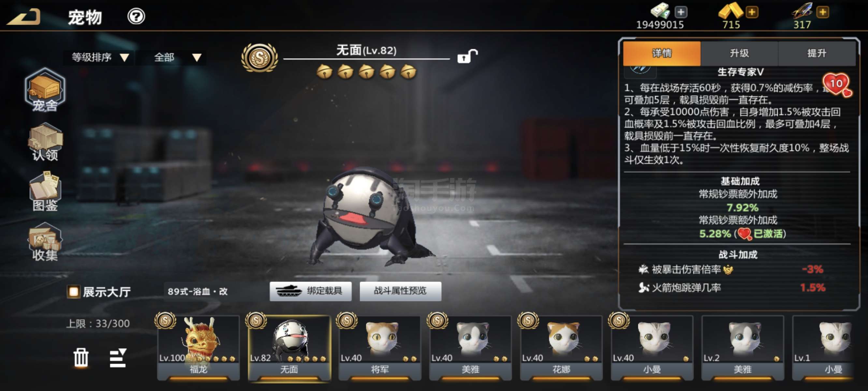Toggle the 展示大厅 checkbox
868x391 pixels.
click(73, 292)
